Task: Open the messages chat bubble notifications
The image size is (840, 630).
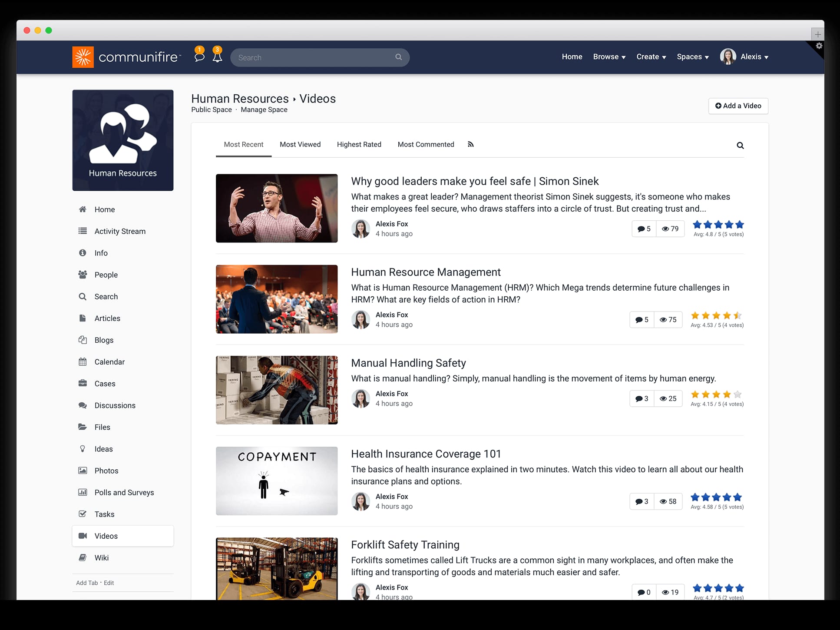Action: [x=199, y=56]
